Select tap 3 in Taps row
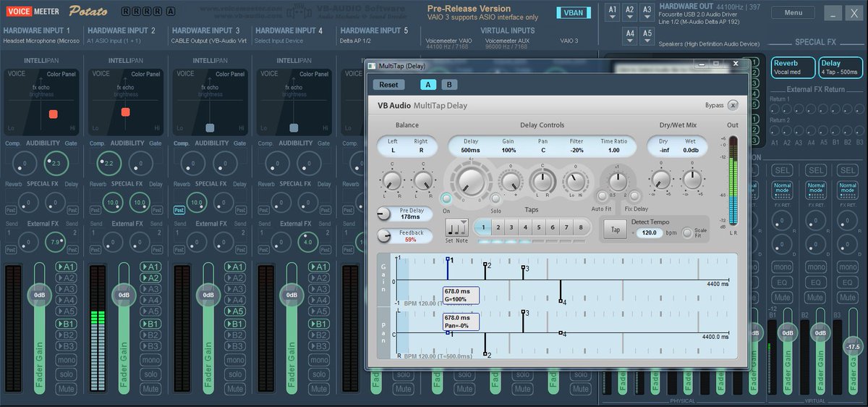 coord(511,227)
